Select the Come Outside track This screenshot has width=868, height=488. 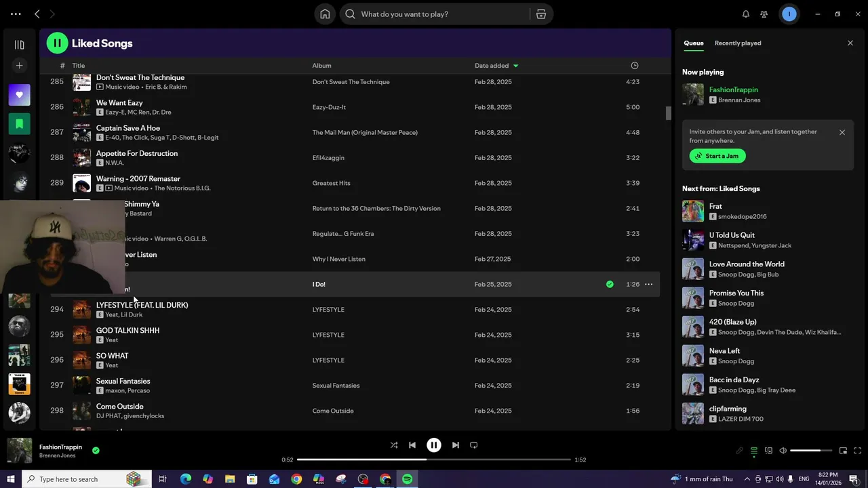[x=119, y=407]
